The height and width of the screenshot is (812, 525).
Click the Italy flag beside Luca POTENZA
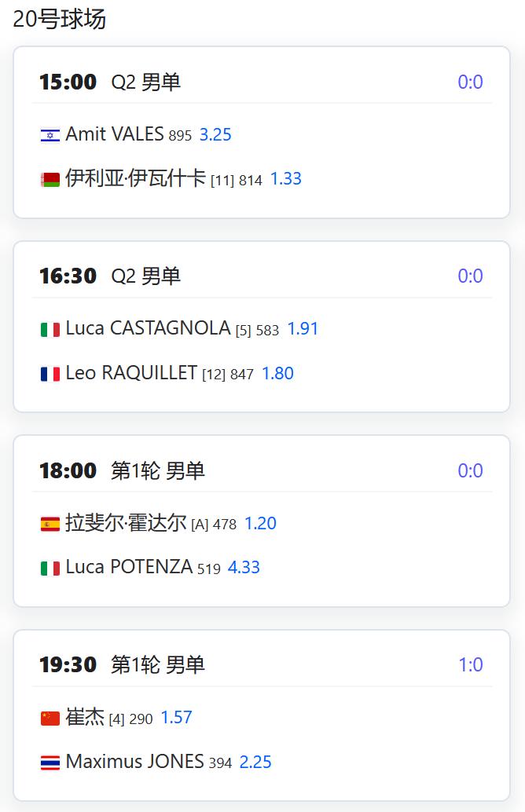coord(50,568)
